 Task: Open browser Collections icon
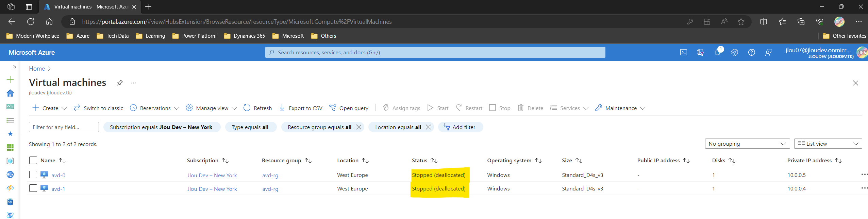click(x=801, y=22)
